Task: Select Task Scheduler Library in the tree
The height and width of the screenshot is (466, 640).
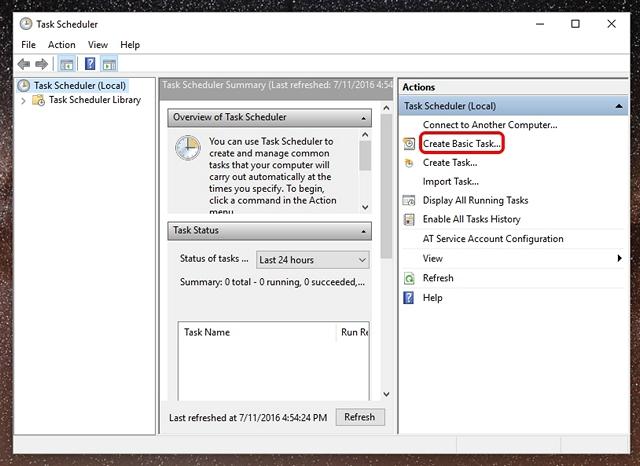Action: point(95,100)
